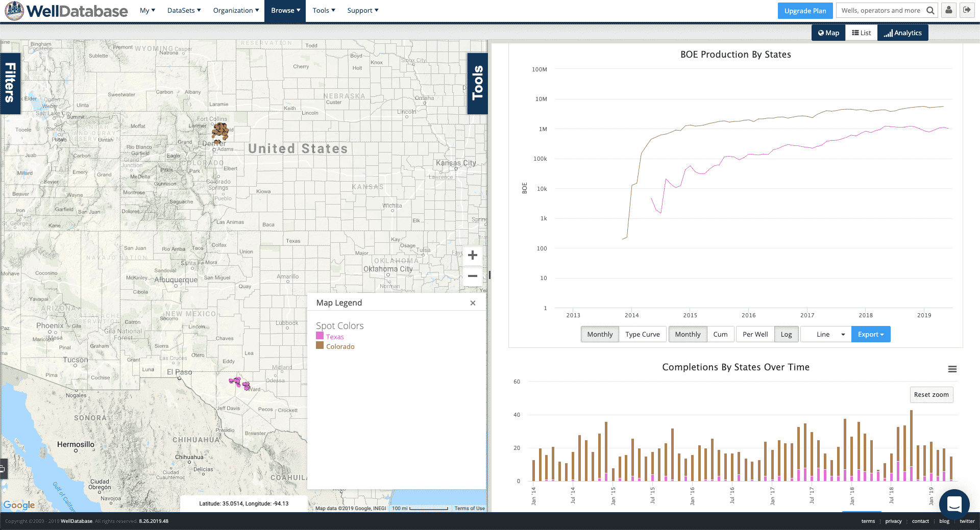Toggle the Log scale button

coord(786,334)
